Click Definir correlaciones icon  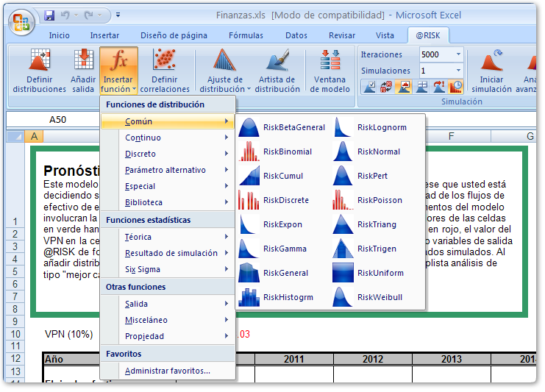[165, 71]
